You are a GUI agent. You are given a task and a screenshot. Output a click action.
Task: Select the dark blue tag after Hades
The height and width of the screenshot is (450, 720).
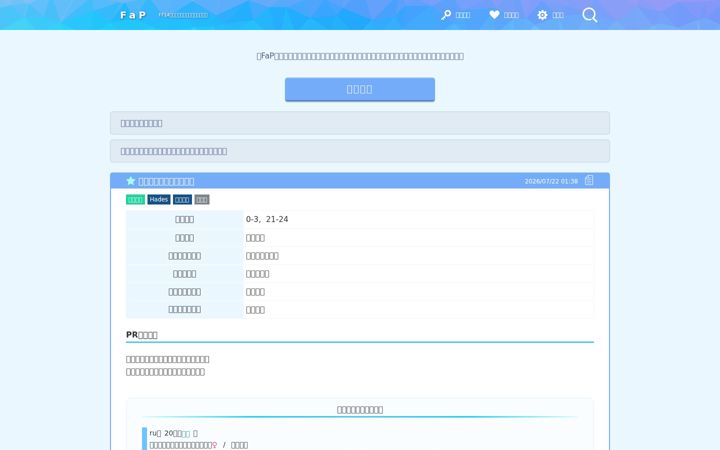(182, 200)
